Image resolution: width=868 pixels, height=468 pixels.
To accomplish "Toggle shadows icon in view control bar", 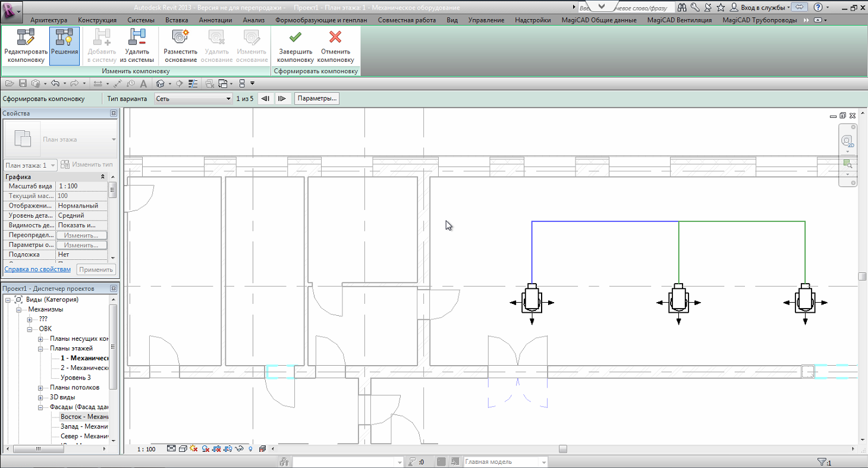I will pos(205,449).
